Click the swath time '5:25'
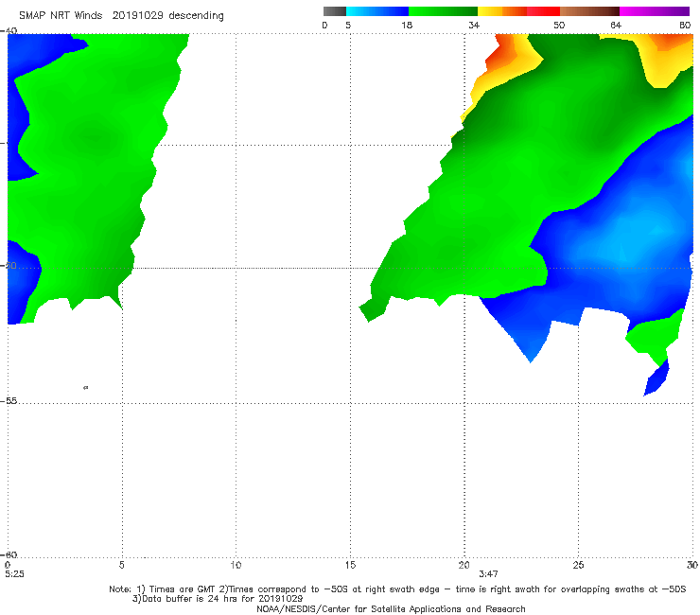Screen dimensions: 700x615 tap(15, 574)
